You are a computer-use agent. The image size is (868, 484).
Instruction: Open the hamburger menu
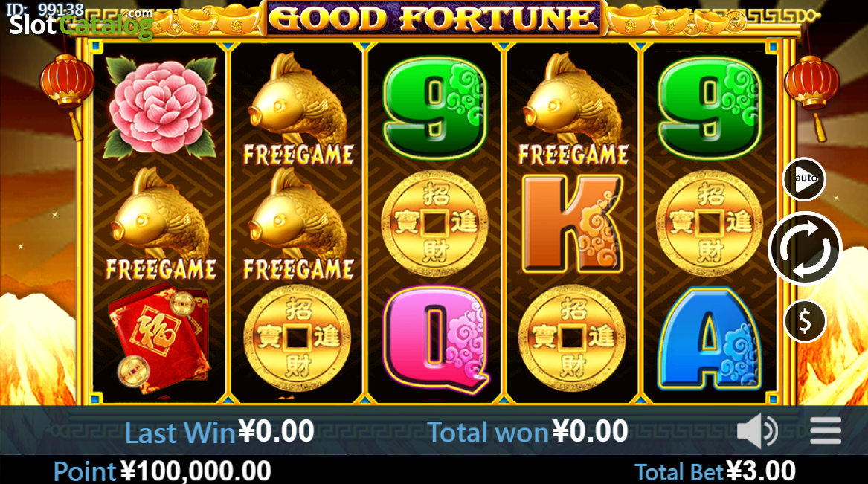pyautogui.click(x=826, y=430)
